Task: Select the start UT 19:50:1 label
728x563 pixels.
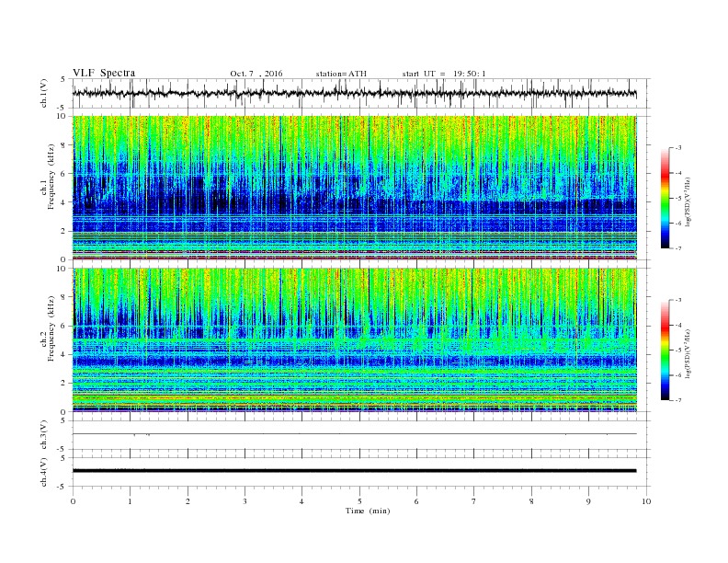Action: coord(444,74)
